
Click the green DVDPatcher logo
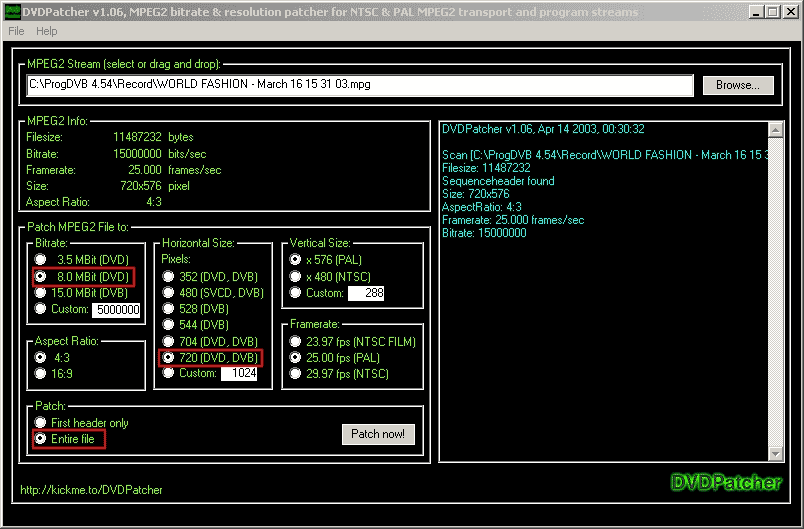click(726, 482)
